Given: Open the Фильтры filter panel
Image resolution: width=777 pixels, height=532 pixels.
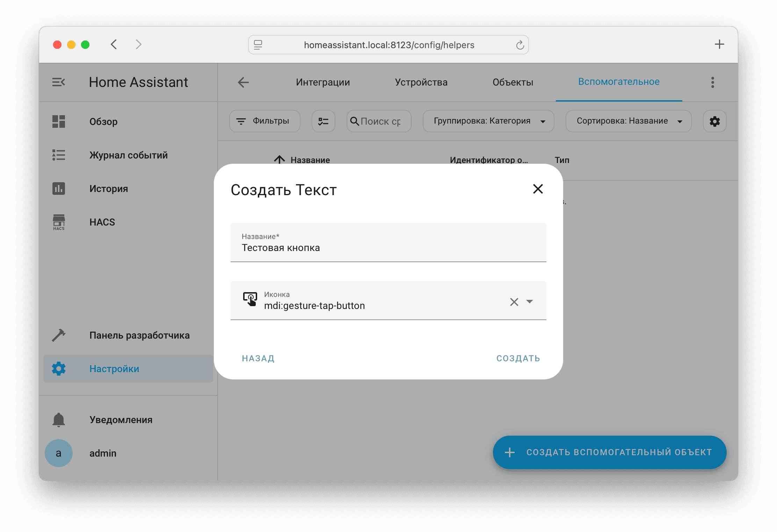Looking at the screenshot, I should tap(264, 121).
